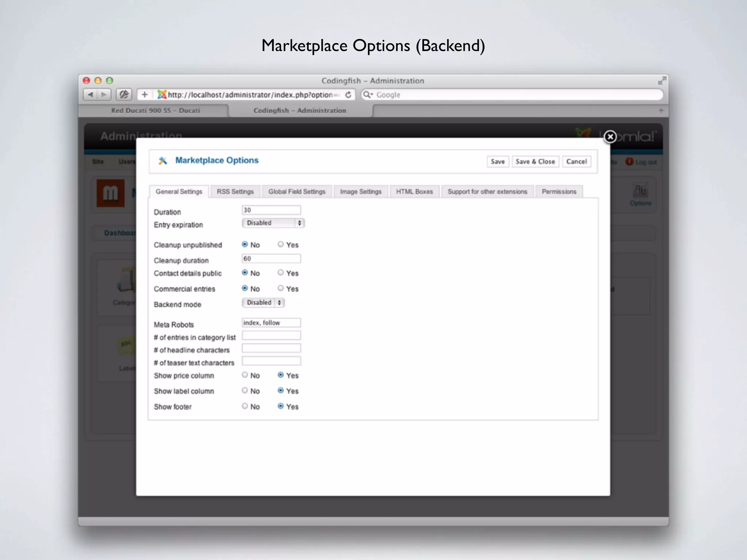
Task: Select Yes for Cleanup unpublished
Action: pos(280,244)
